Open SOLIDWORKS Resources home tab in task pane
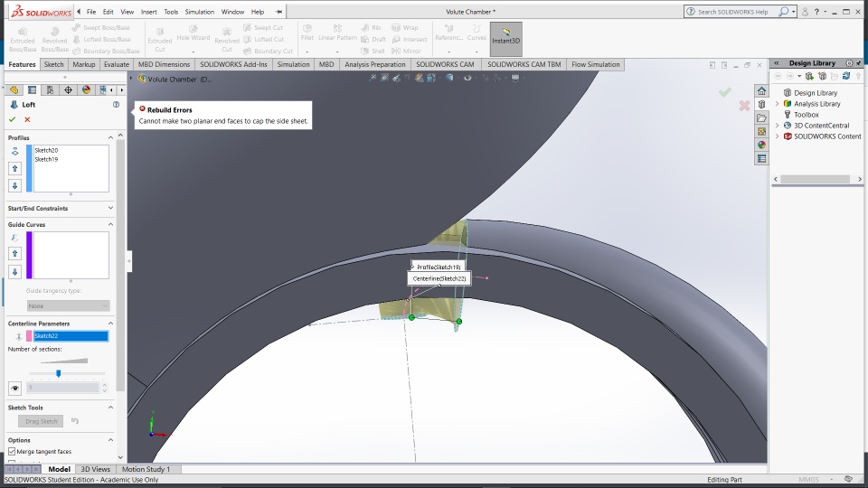The image size is (868, 488). point(761,91)
